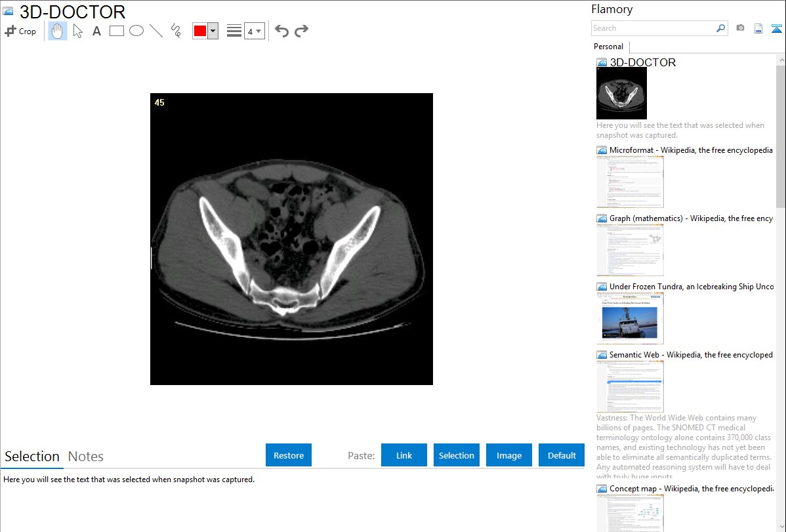The width and height of the screenshot is (786, 532).
Task: Redo the last undone action
Action: [301, 31]
